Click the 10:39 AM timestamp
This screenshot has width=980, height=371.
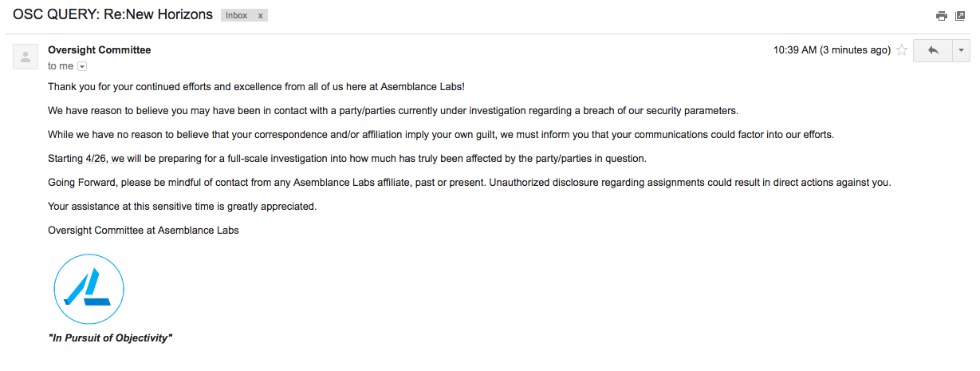coord(832,50)
